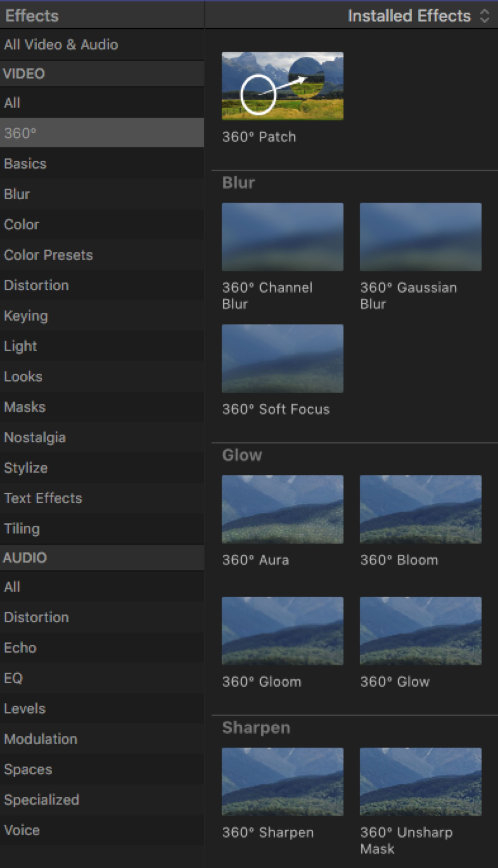Choose the 360° Gaussian Blur effect
Viewport: 498px width, 868px height.
point(420,237)
